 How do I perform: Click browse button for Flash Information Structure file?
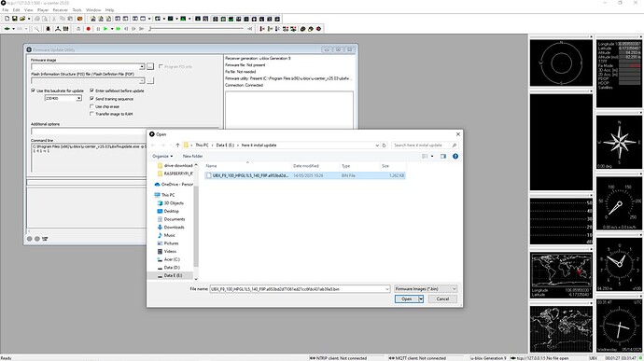(x=150, y=80)
